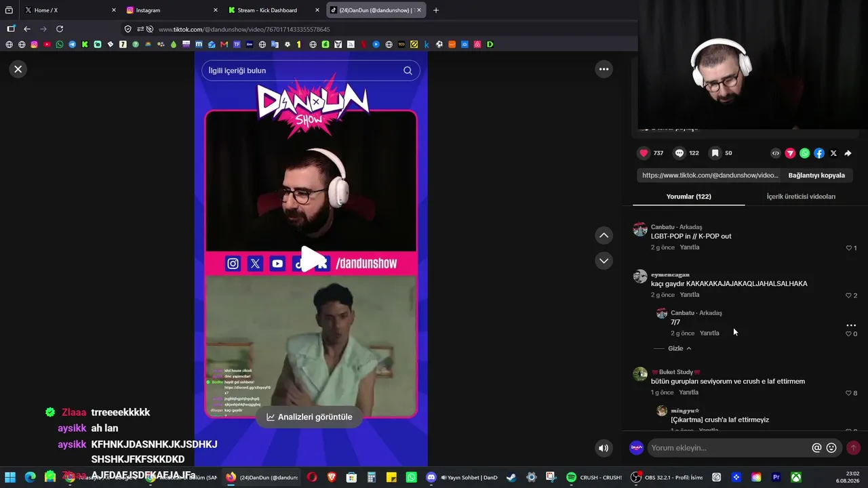Open more share options arrow

[848, 153]
